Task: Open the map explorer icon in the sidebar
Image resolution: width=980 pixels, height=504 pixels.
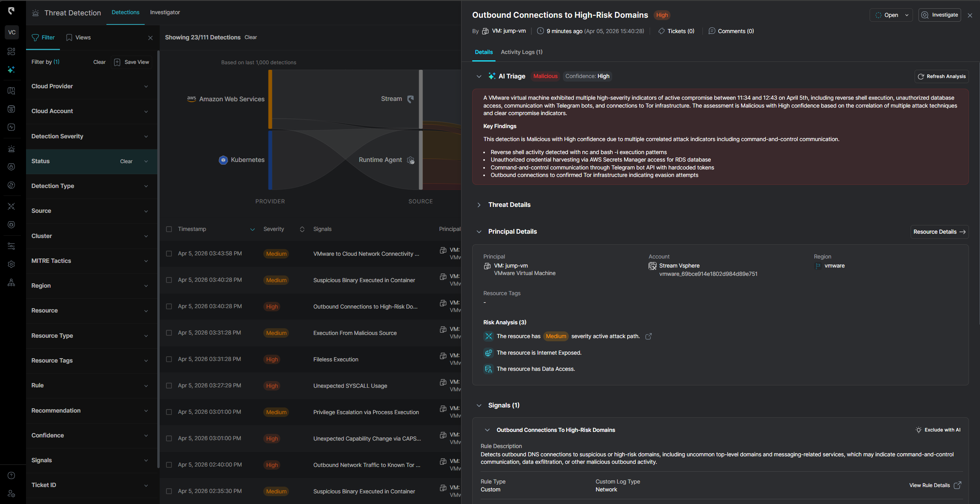Action: pos(11,91)
